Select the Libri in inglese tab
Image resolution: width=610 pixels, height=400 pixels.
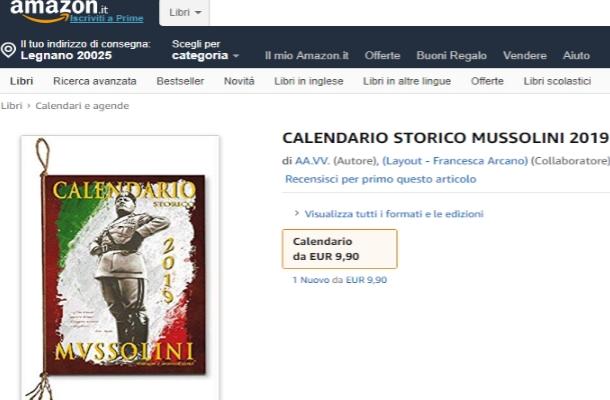point(309,81)
